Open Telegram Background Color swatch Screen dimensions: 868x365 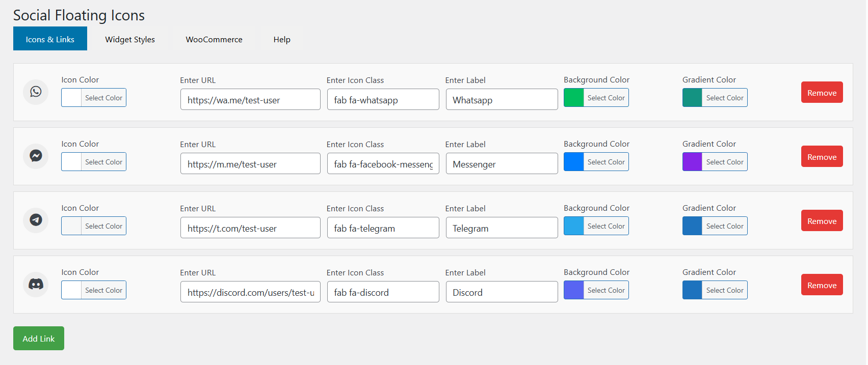[574, 226]
